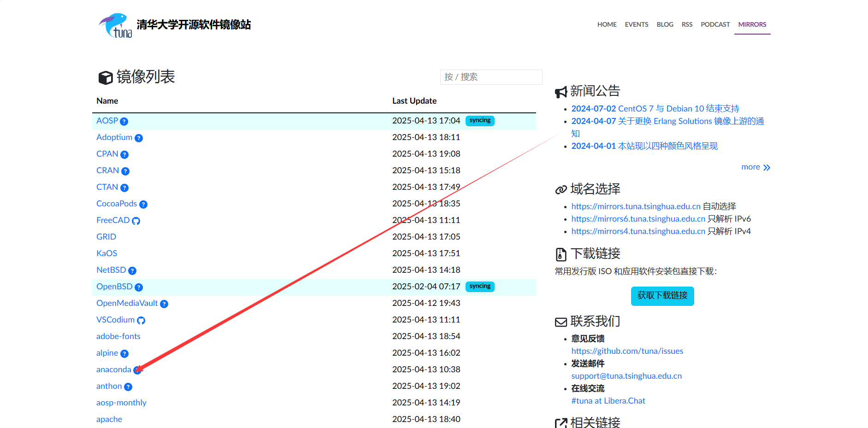
Task: Open the help icon next to AOSP
Action: (124, 122)
